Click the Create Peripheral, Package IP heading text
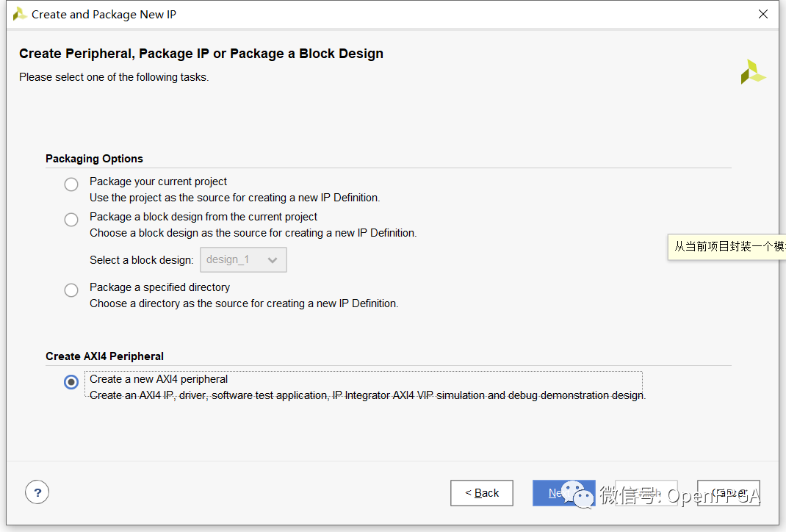Image resolution: width=786 pixels, height=532 pixels. (201, 54)
